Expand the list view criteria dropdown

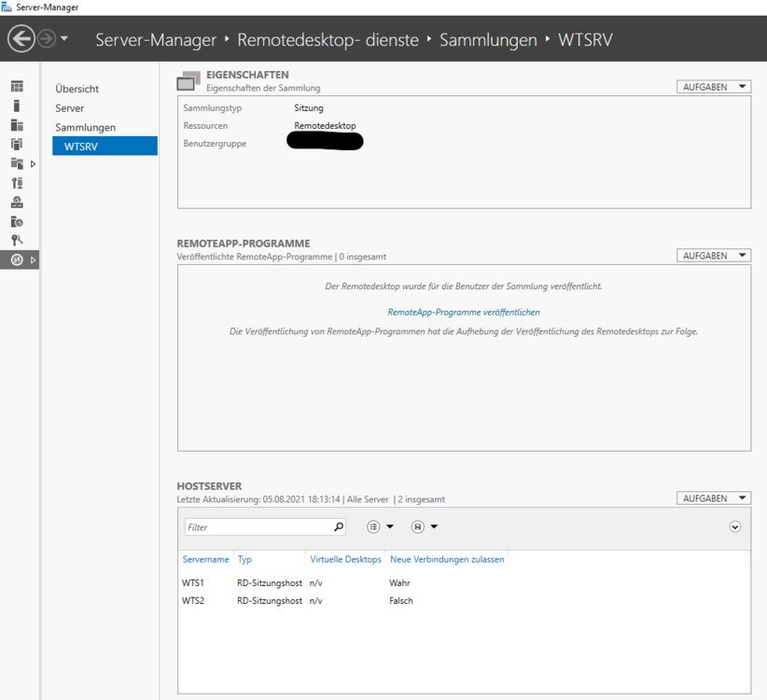(x=380, y=527)
